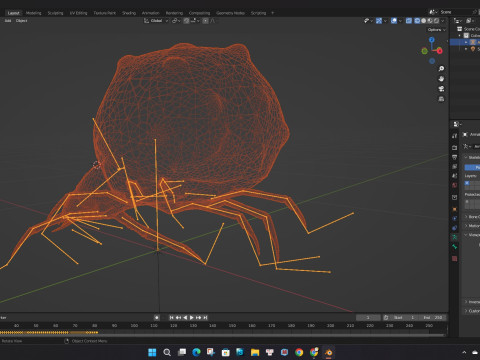Image resolution: width=480 pixels, height=360 pixels.
Task: Open the transform pivot point dropdown
Action: coord(176,21)
